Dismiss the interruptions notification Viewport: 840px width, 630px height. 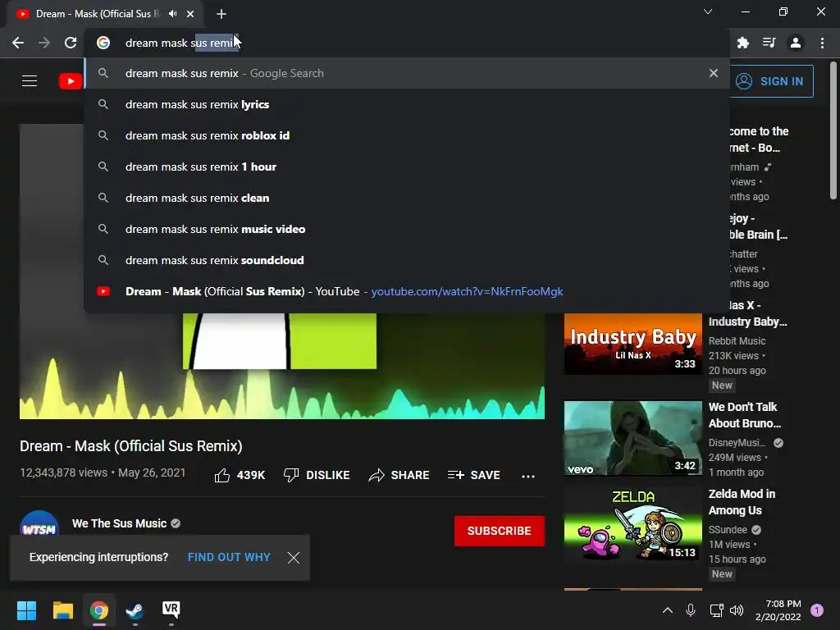coord(294,558)
